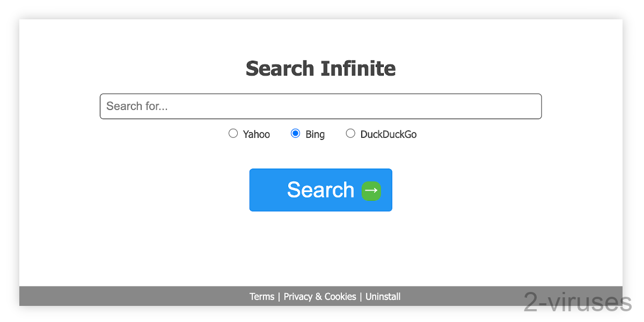
Task: Select the Yahoo search engine option
Action: (233, 133)
